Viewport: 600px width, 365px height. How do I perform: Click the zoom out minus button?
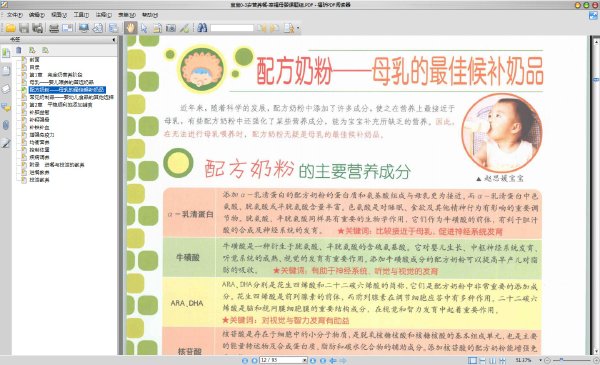[548, 360]
